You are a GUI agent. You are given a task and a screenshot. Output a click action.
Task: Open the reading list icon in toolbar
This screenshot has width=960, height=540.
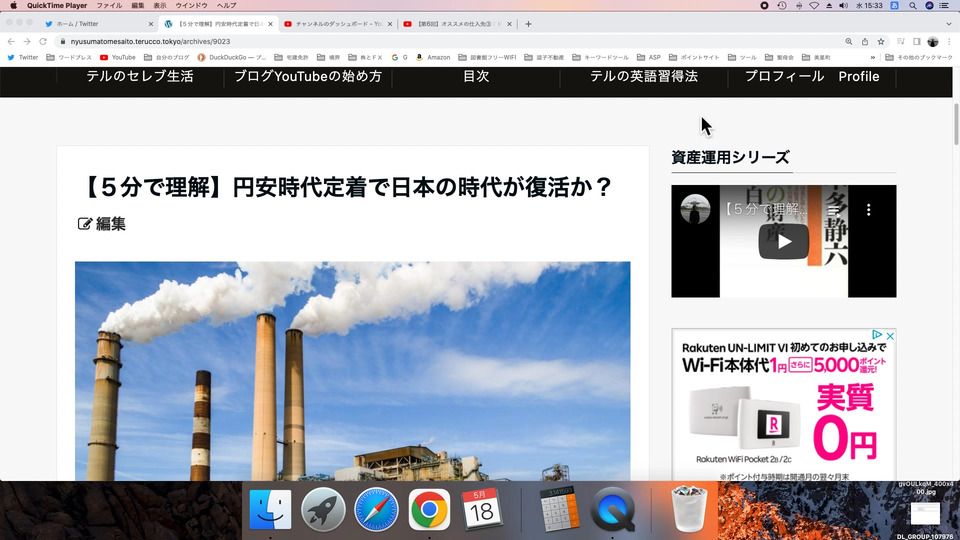(901, 42)
